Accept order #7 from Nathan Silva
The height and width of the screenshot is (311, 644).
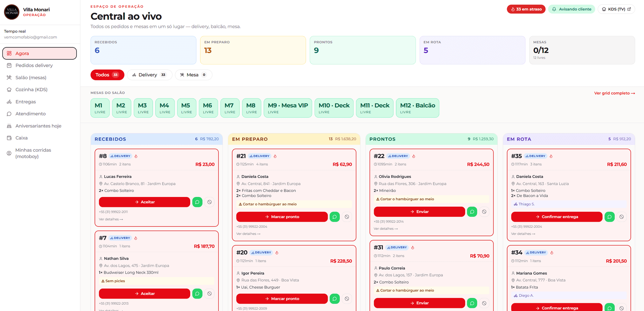[145, 294]
